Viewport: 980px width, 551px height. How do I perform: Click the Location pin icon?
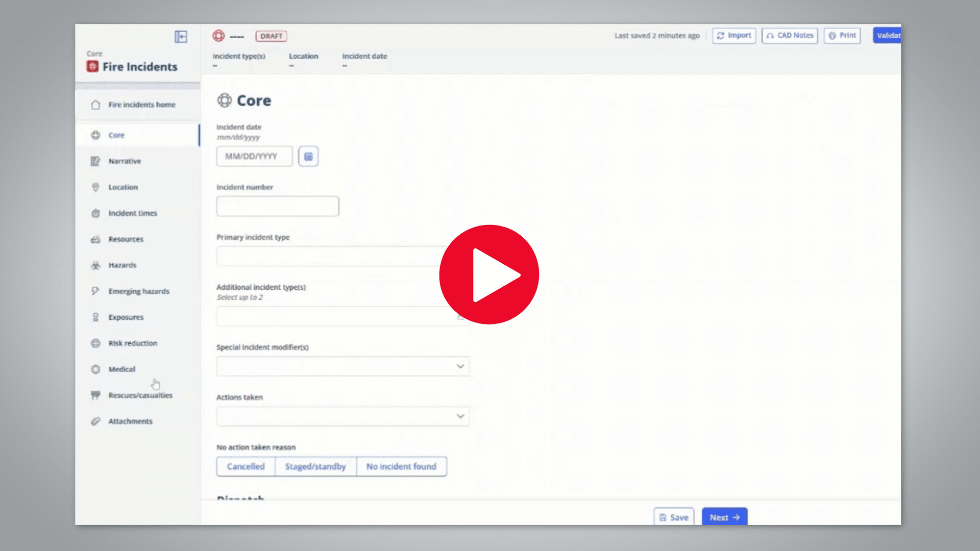pos(95,187)
